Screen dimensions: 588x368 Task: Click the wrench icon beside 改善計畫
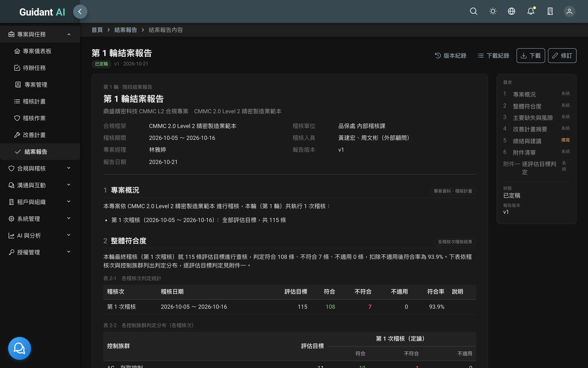click(17, 135)
